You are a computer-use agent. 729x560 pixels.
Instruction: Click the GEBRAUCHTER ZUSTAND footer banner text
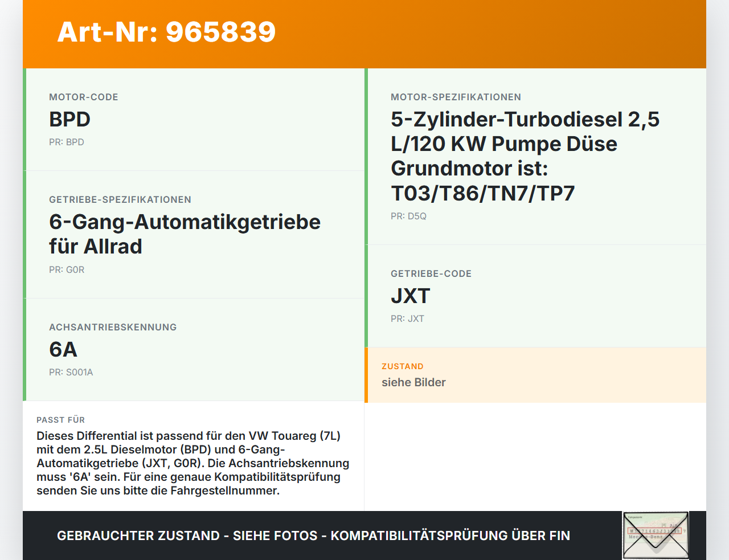point(313,536)
